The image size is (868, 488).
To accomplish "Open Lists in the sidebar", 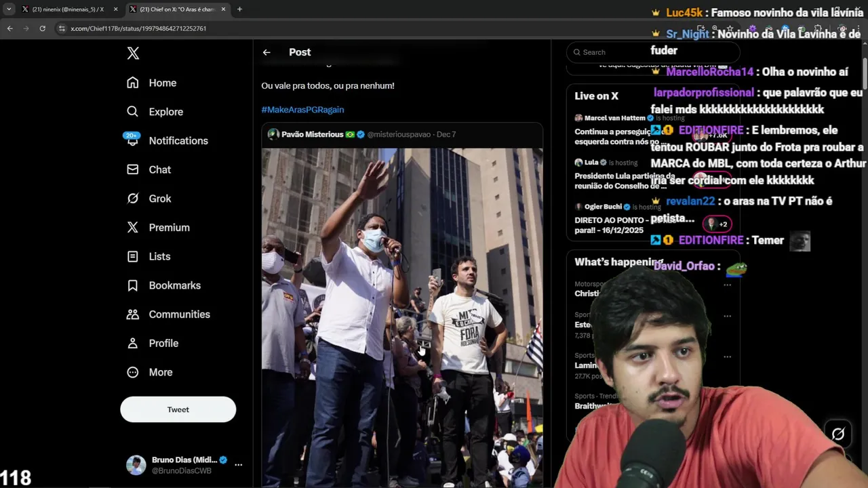I will (149, 256).
